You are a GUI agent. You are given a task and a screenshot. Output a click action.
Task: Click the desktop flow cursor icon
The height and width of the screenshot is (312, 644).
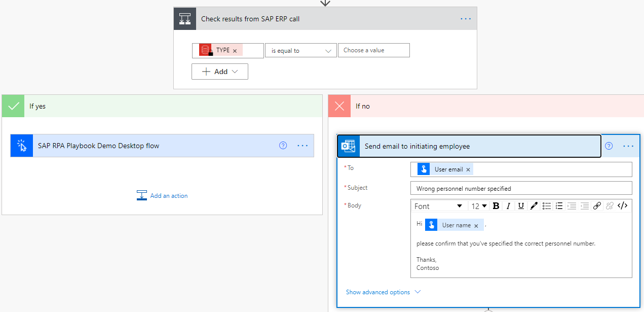click(x=22, y=146)
